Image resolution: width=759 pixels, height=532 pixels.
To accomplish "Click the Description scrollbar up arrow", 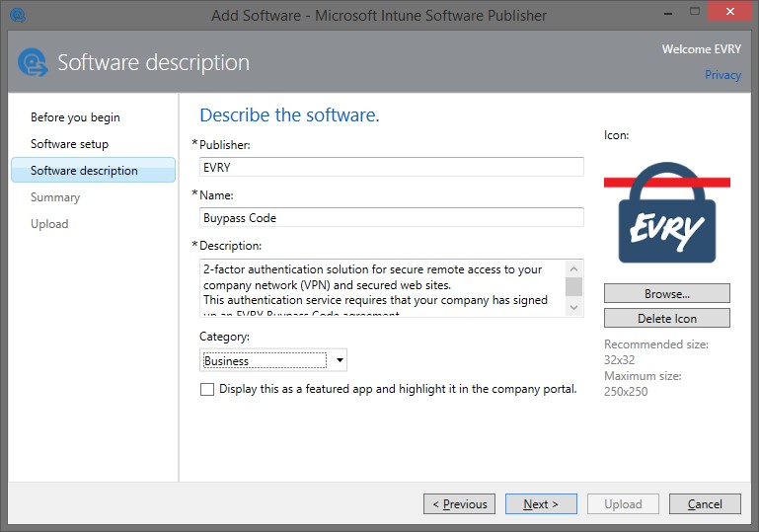I will click(574, 268).
